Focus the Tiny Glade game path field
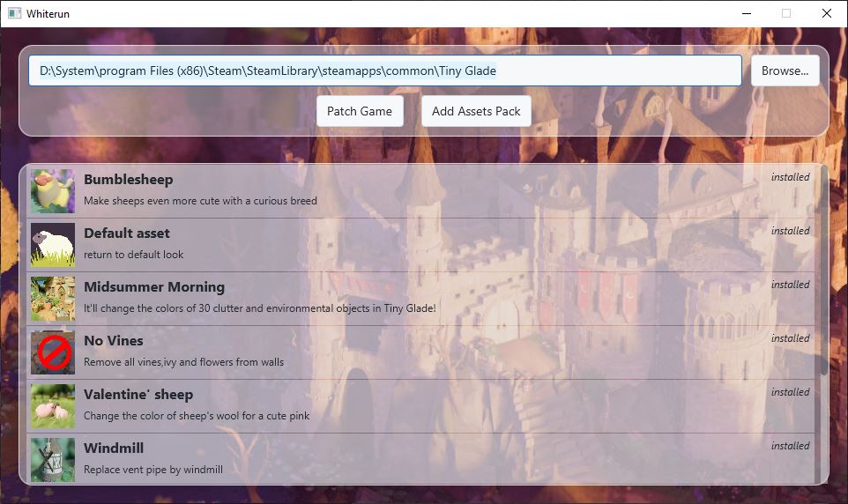The image size is (848, 504). click(385, 70)
